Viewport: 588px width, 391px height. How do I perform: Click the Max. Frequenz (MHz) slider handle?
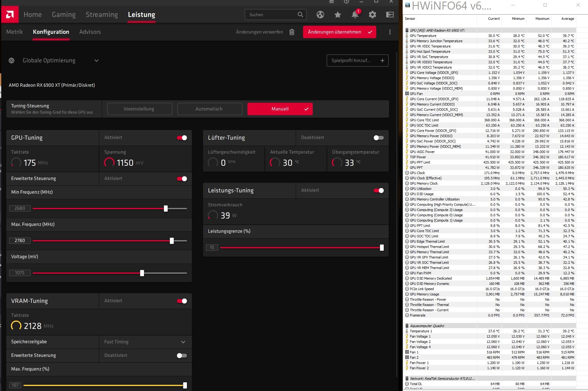tap(172, 241)
